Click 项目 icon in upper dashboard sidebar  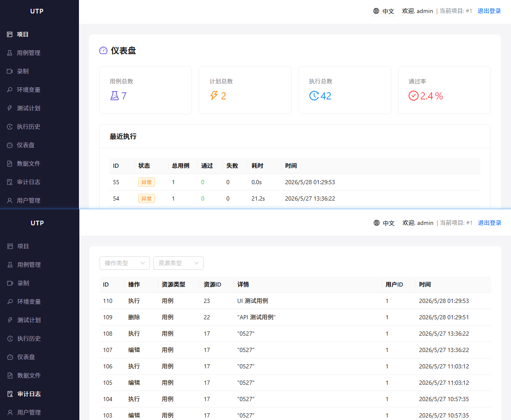tap(10, 34)
